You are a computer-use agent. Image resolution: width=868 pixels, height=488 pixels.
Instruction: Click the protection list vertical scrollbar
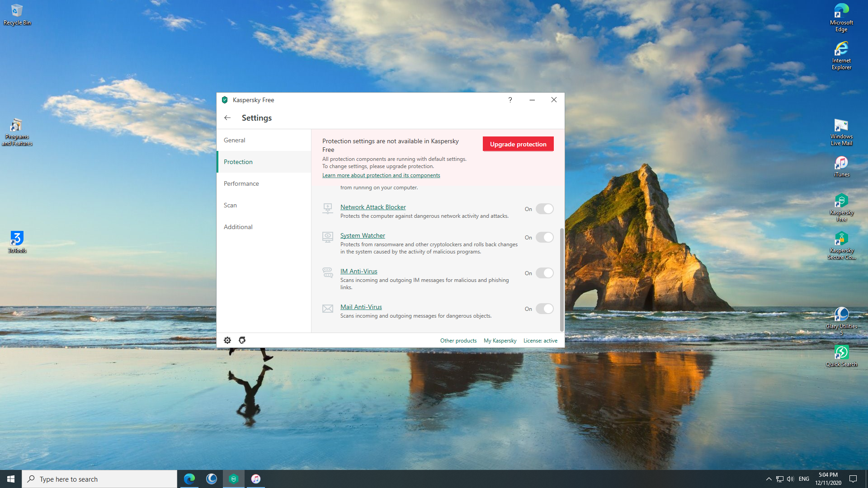click(561, 279)
